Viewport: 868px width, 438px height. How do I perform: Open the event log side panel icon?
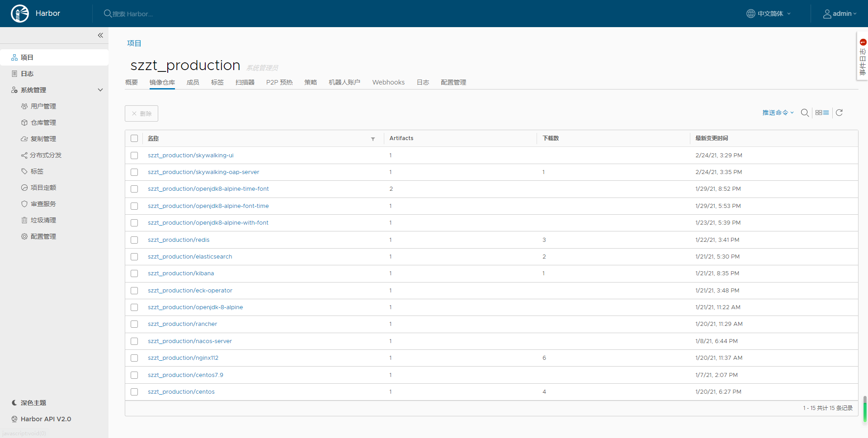pos(863,56)
